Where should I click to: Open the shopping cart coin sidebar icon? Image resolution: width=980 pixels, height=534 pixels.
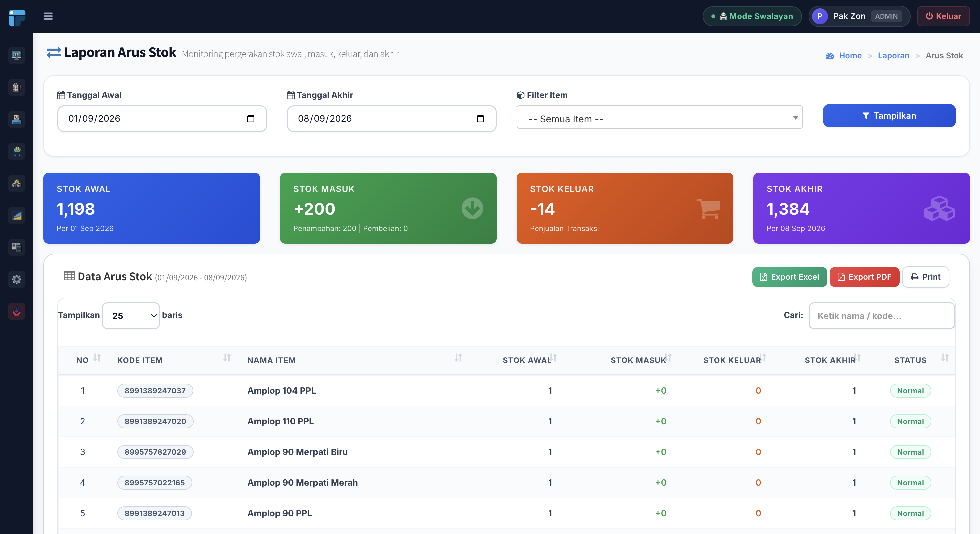(16, 151)
